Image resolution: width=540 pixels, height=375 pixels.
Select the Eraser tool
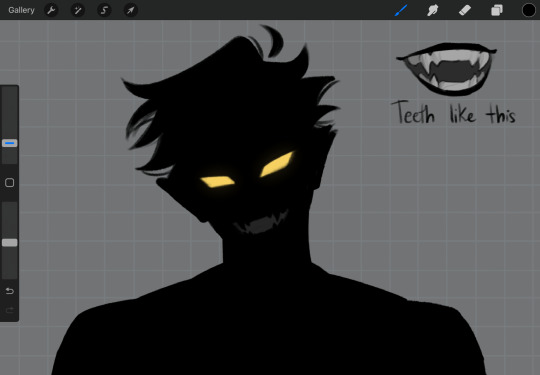pyautogui.click(x=465, y=10)
